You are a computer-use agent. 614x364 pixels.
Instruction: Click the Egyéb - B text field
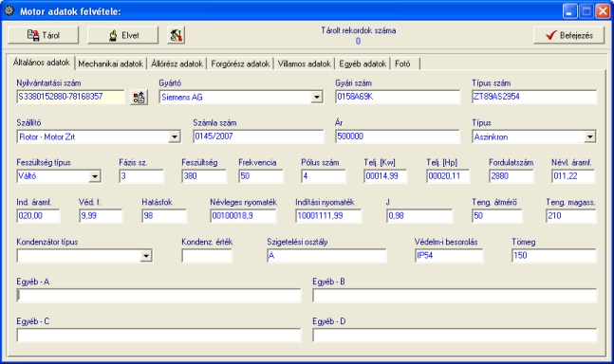[455, 296]
